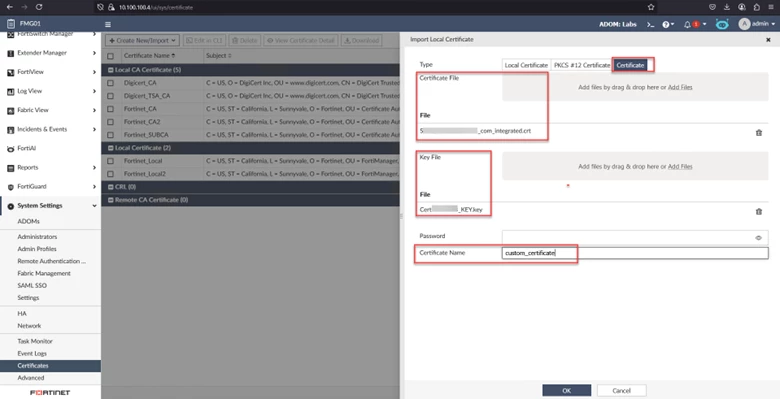Click Cancel in import dialog
The width and height of the screenshot is (780, 399).
point(621,391)
